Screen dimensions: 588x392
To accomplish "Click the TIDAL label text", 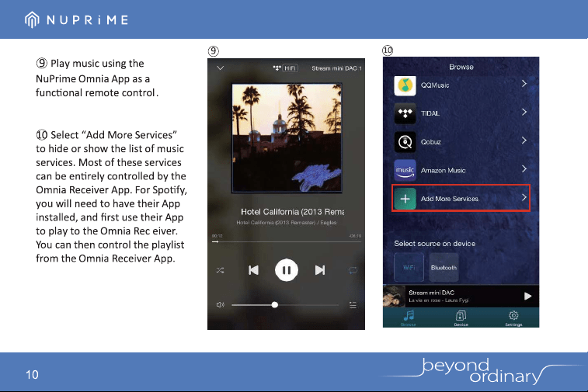I will [430, 113].
